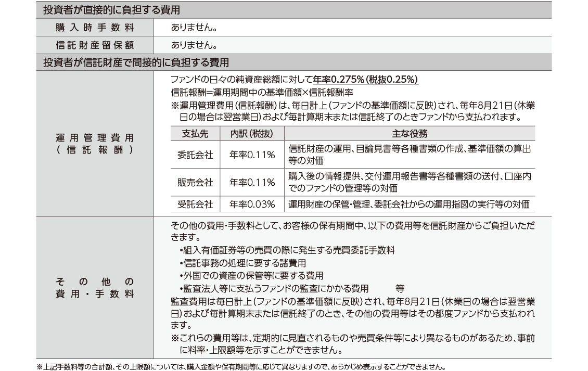Click ありません。 beside 信託財産留保額
Screen dimensions: 588x371
(x=194, y=45)
